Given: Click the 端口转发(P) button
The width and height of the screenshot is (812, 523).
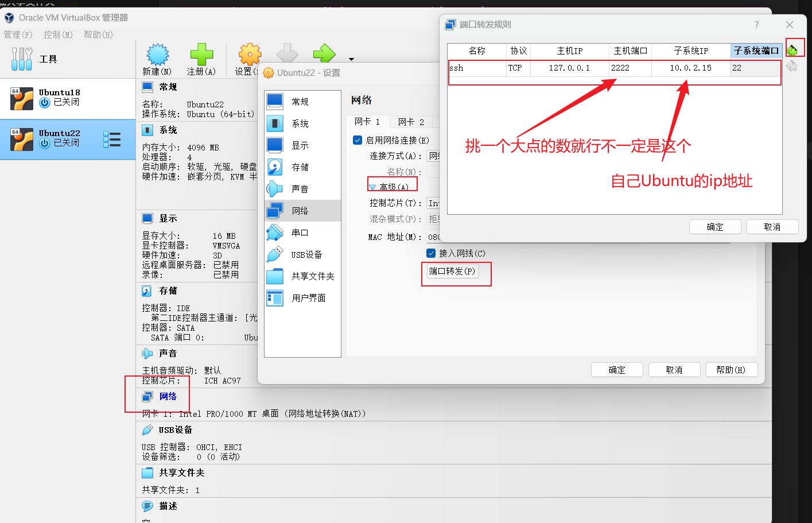Looking at the screenshot, I should coord(452,271).
